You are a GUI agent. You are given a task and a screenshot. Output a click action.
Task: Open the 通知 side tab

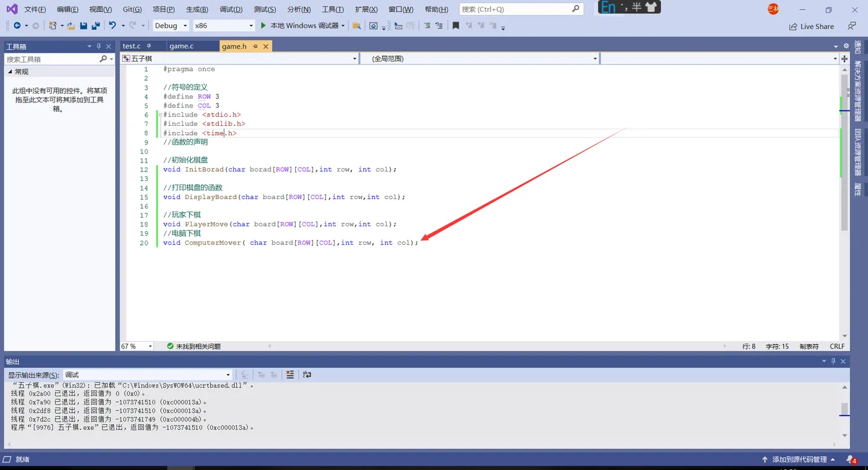[x=858, y=47]
